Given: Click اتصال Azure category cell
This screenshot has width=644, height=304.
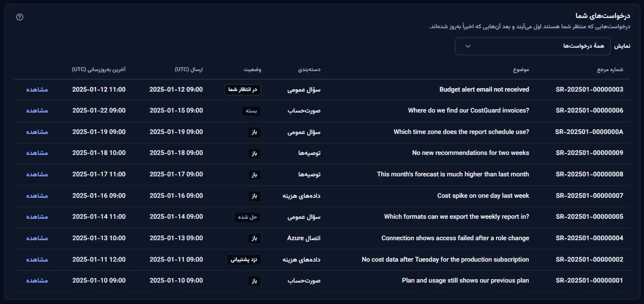Looking at the screenshot, I should (304, 238).
